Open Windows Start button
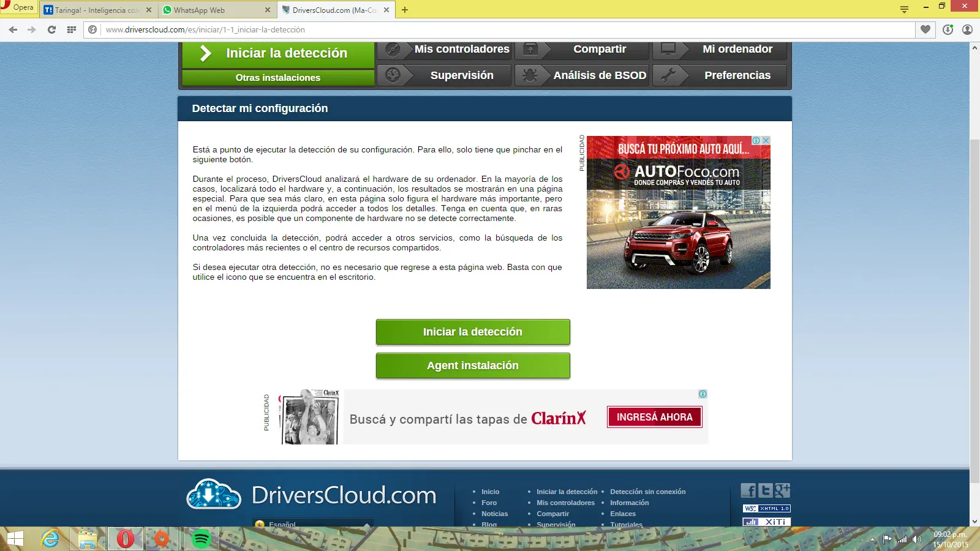Viewport: 980px width, 551px height. point(15,539)
